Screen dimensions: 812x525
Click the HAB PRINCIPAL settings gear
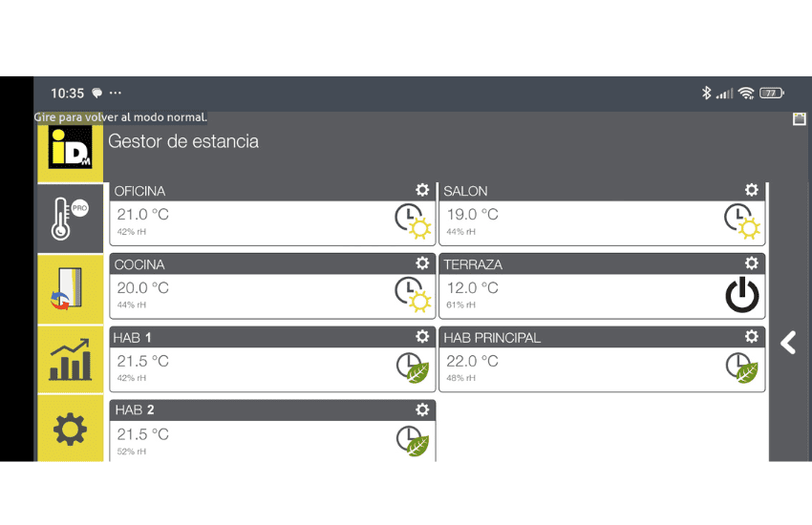[752, 337]
